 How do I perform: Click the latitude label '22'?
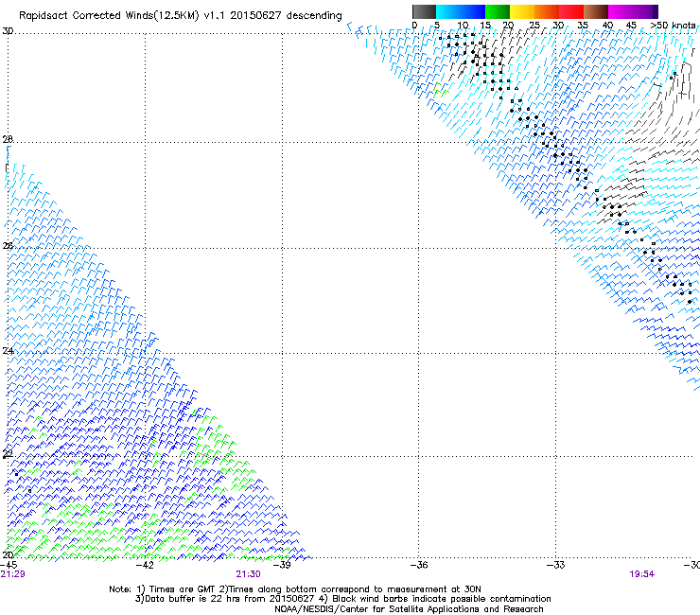tap(8, 454)
